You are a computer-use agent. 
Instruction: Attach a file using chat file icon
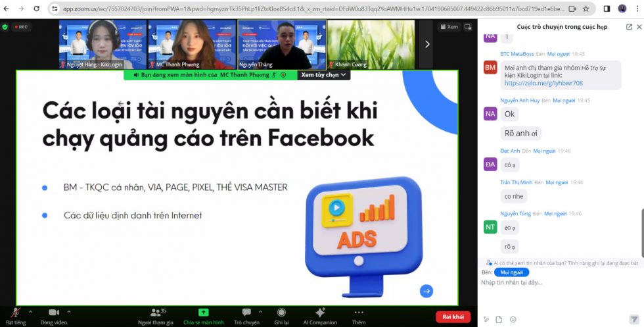(497, 319)
